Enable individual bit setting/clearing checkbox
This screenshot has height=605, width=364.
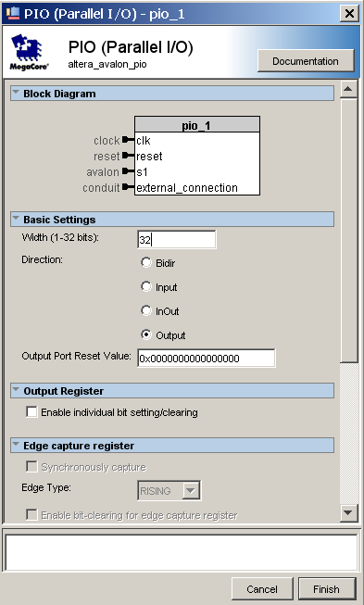pyautogui.click(x=31, y=411)
